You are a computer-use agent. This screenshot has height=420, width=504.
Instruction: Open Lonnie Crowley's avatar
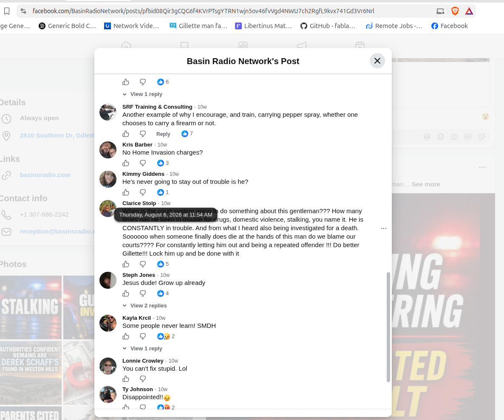[x=108, y=366]
